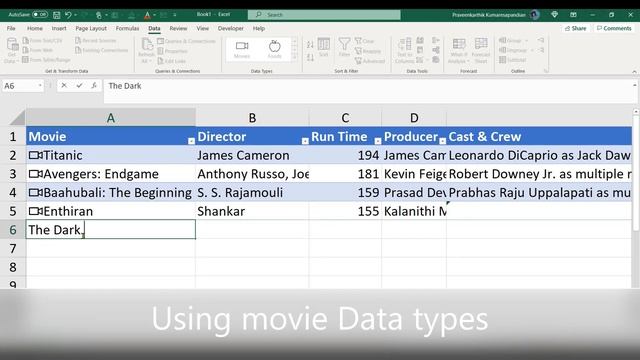
Task: Click Sort A to Z icon
Action: (310, 44)
